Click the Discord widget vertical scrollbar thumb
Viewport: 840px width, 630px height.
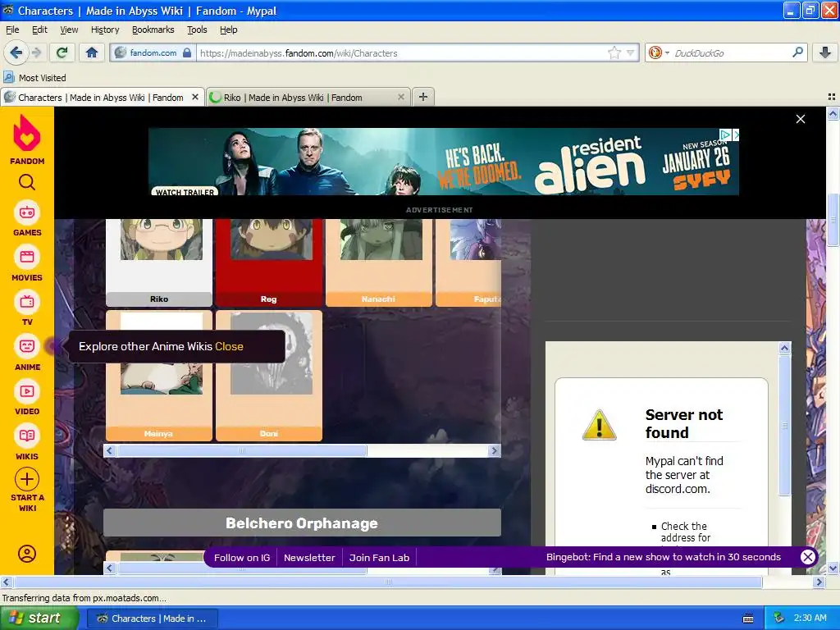785,426
